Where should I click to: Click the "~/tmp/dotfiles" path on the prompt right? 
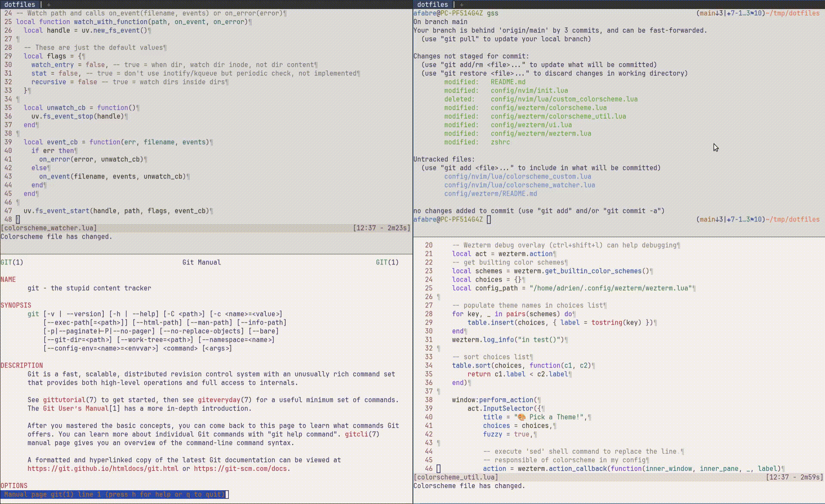point(792,13)
